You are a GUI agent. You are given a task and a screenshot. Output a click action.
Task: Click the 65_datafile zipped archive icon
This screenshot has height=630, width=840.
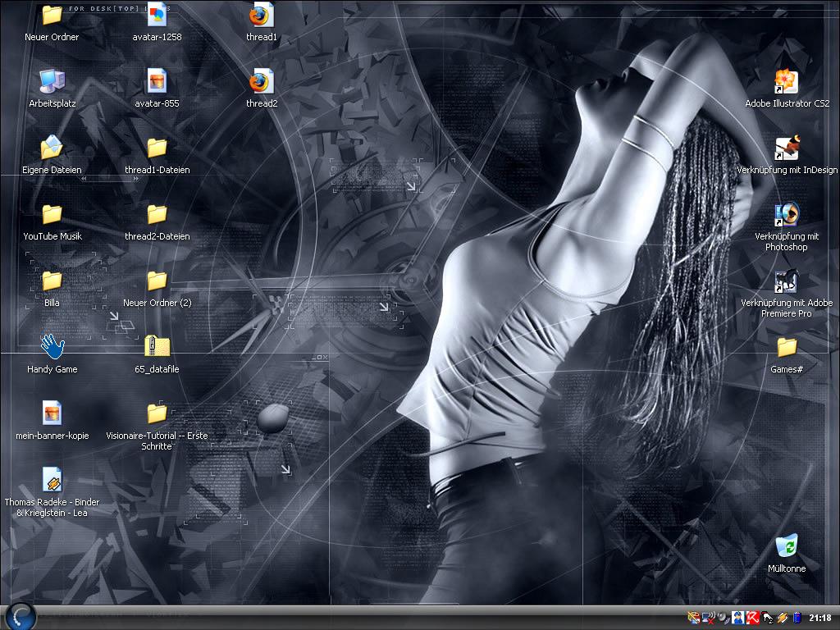tap(157, 347)
